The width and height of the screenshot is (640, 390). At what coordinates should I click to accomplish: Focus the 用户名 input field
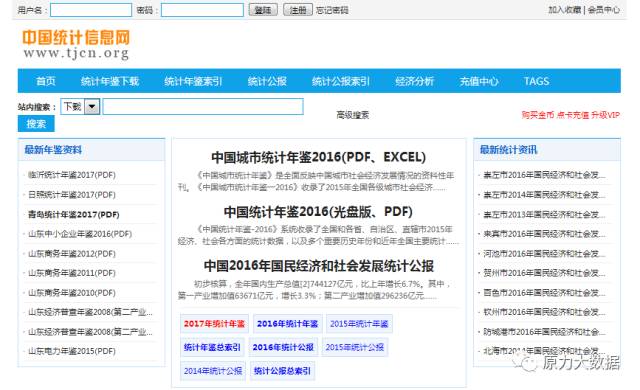tap(91, 10)
